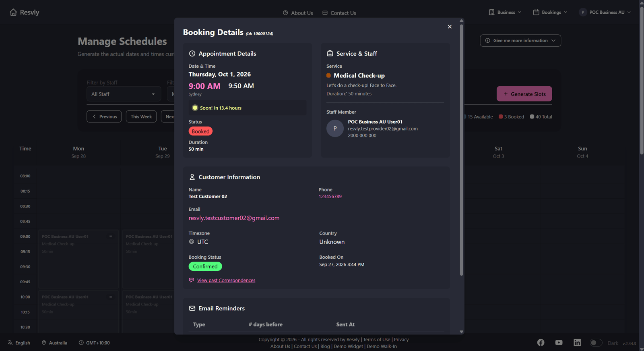Click the scroll-down arrow of the dialog

[x=461, y=332]
